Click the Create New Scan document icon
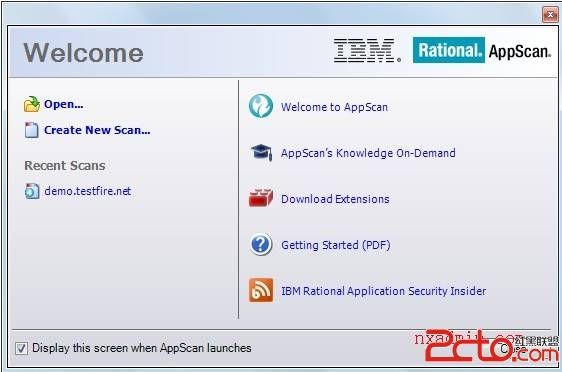The image size is (562, 372). [32, 130]
